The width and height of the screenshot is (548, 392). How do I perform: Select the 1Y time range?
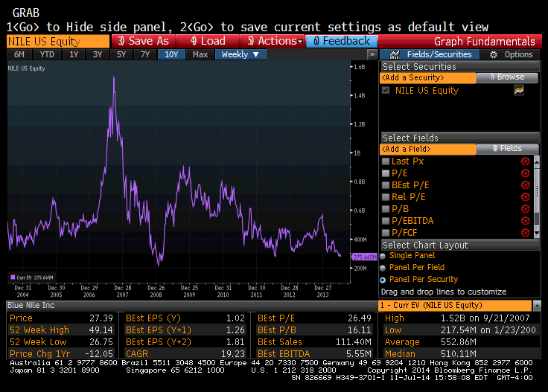[x=74, y=54]
